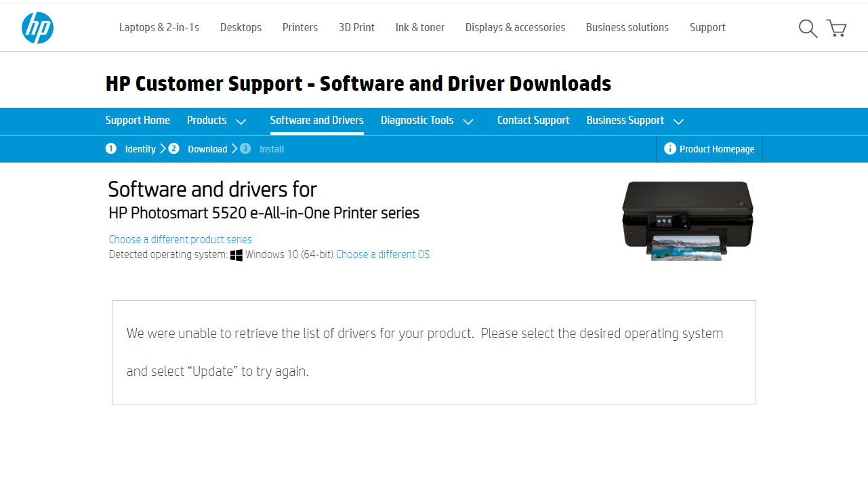This screenshot has height=481, width=868.
Task: Open the Business solutions menu
Action: click(627, 27)
